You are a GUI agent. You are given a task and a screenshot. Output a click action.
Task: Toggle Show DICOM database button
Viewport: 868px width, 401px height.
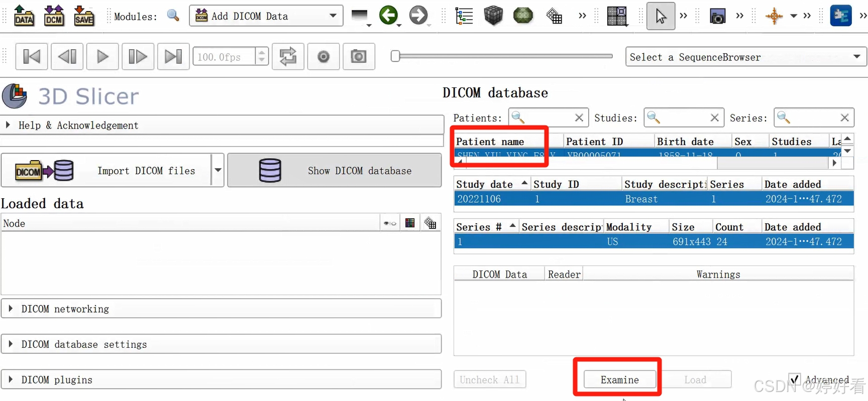335,171
